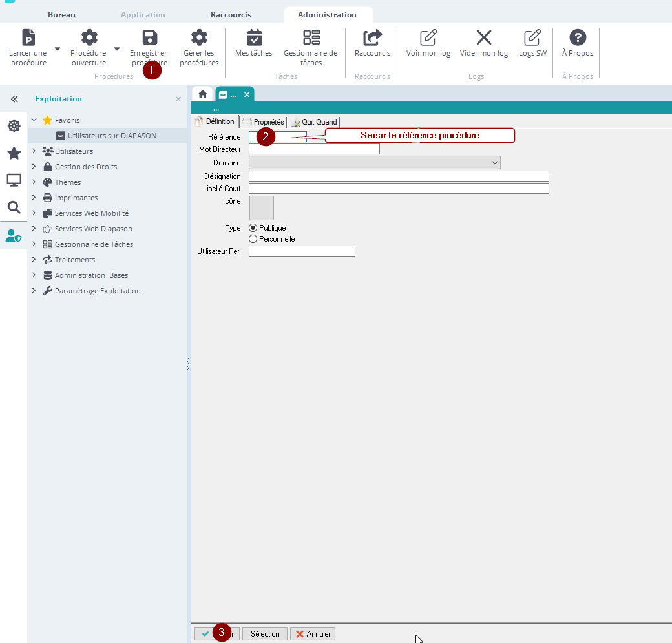Screen dimensions: 672x643
Task: Open Voir mon log
Action: pos(428,38)
